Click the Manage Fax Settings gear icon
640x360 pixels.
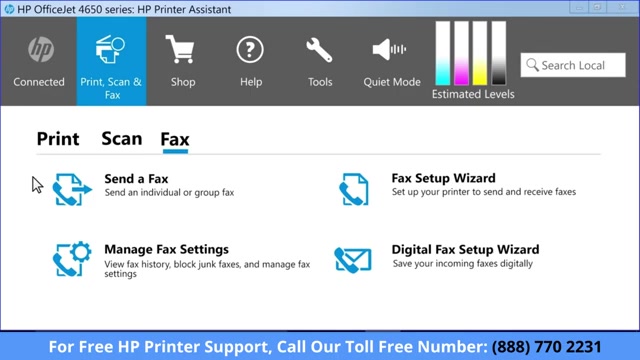coord(72,259)
